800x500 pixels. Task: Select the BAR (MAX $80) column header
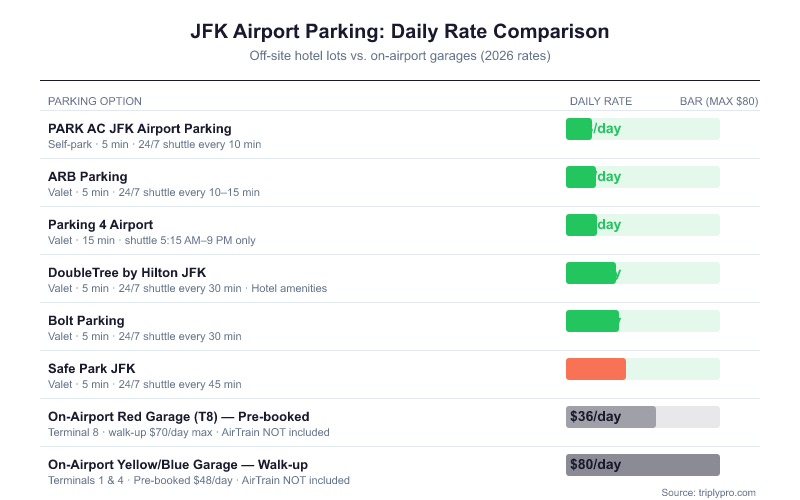[x=718, y=101]
